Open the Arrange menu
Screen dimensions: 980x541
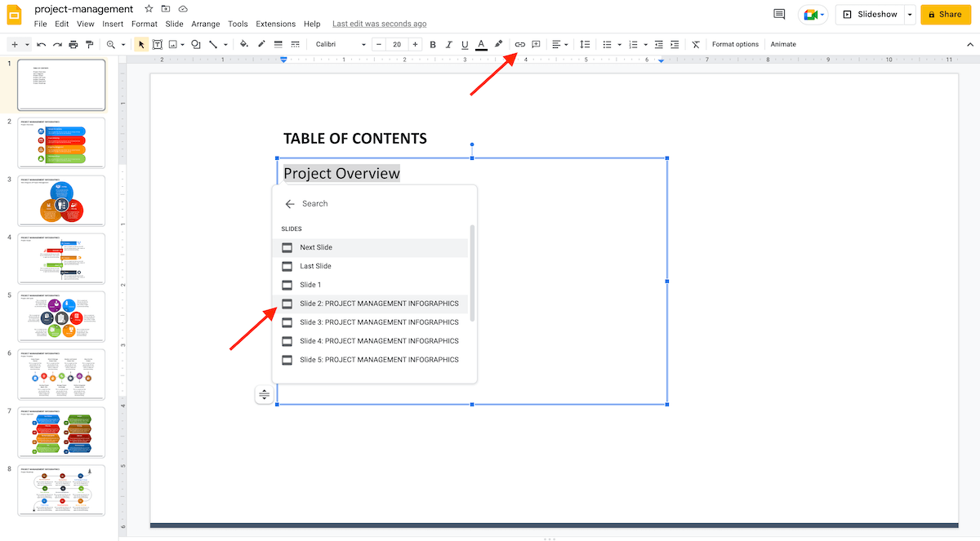click(x=206, y=24)
